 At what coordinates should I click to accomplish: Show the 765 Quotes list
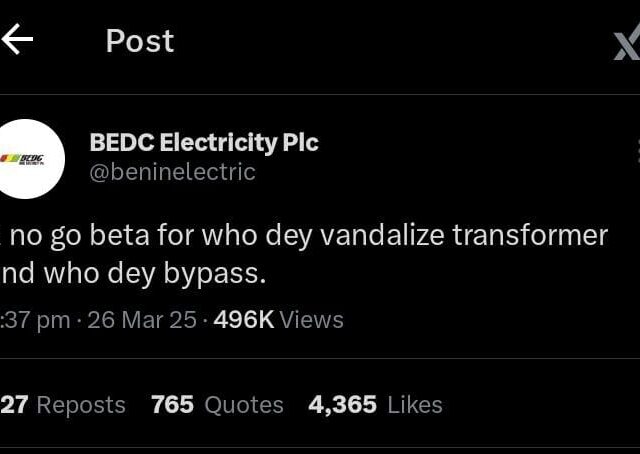[x=217, y=405]
